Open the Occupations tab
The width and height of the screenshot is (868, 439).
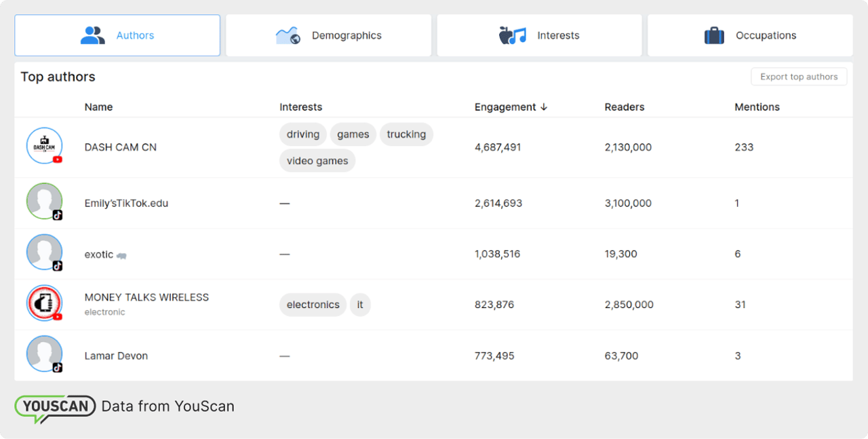[x=750, y=35]
